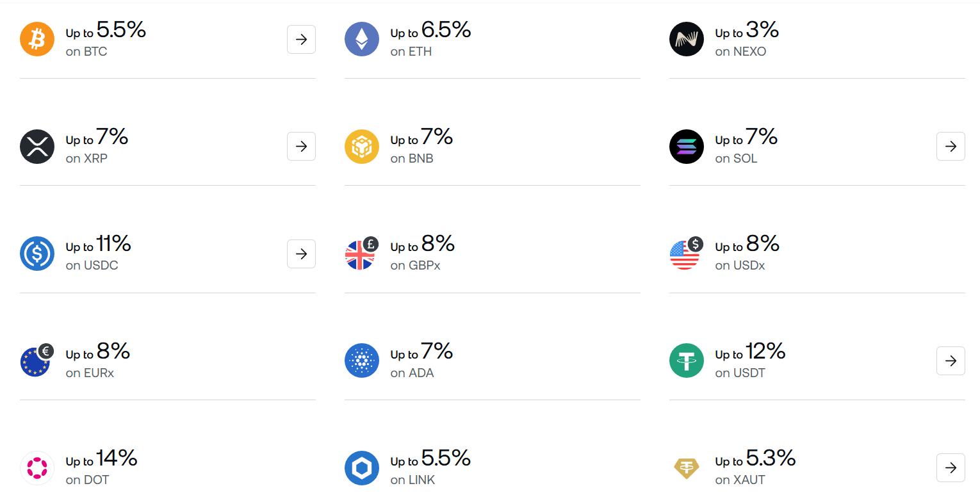Open the arrow button next to SOL
This screenshot has width=980, height=502.
(x=951, y=146)
